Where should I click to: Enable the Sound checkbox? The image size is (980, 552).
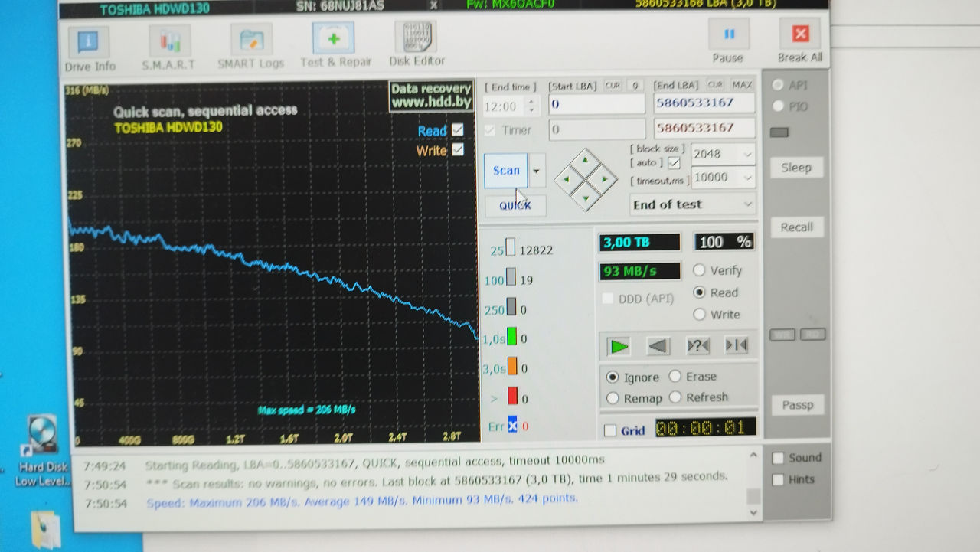pyautogui.click(x=778, y=458)
